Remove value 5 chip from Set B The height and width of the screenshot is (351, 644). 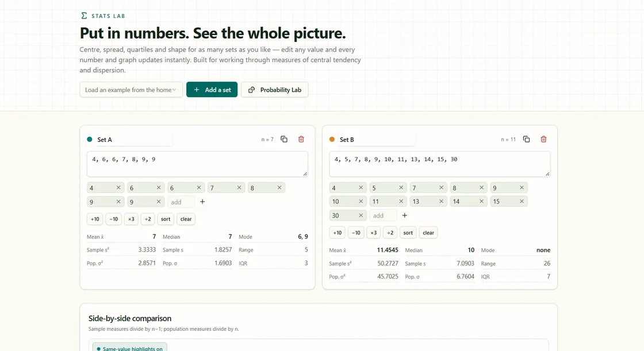click(x=401, y=188)
